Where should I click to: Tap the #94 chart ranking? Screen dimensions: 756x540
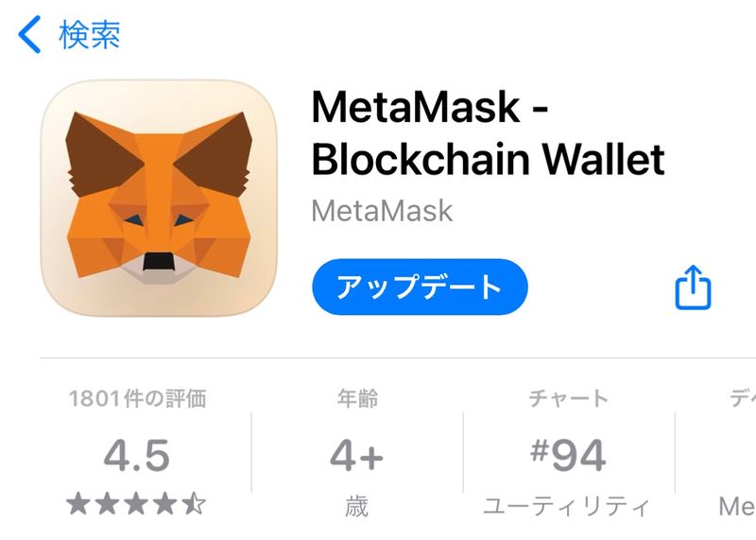(x=568, y=455)
